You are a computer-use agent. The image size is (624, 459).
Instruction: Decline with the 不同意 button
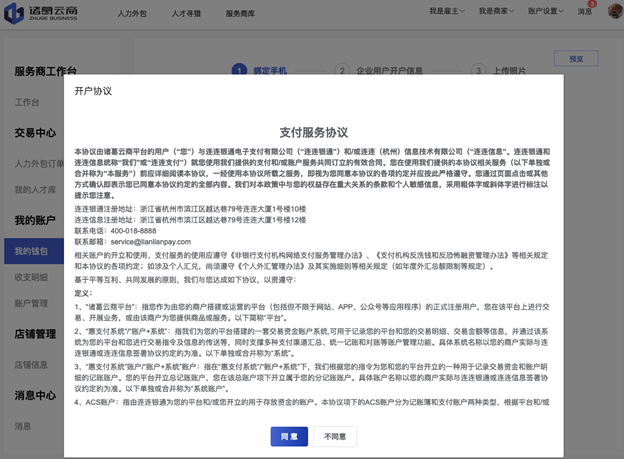pyautogui.click(x=335, y=437)
